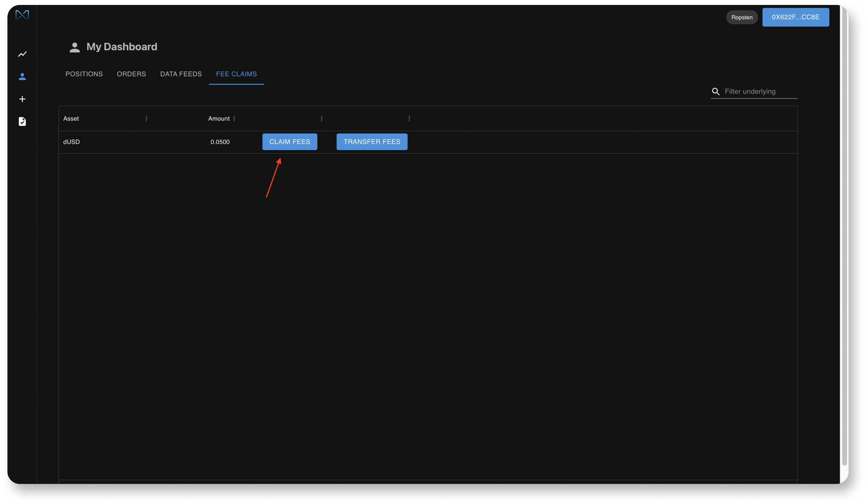This screenshot has width=866, height=504.
Task: Open the DATA FEEDS tab
Action: [x=181, y=74]
